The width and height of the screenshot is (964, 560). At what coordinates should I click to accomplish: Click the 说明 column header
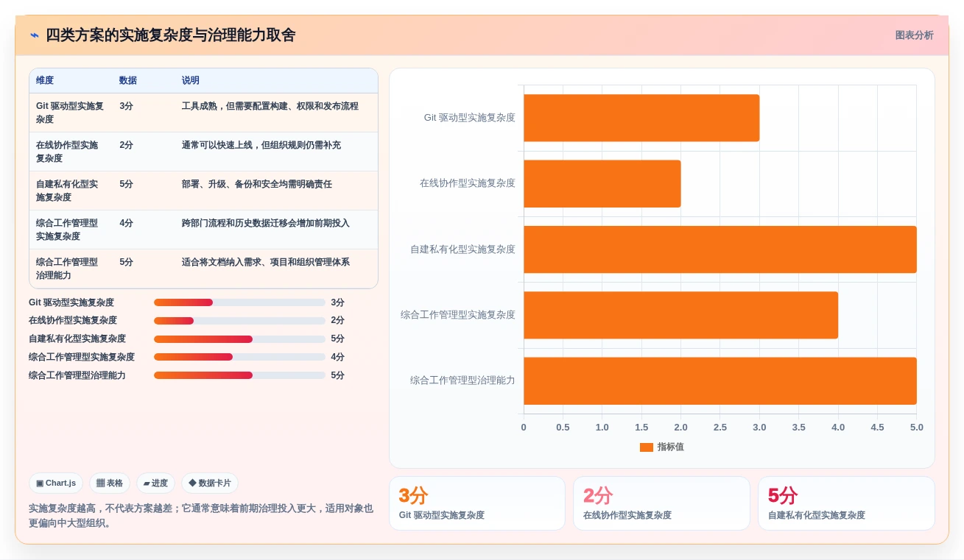tap(191, 80)
